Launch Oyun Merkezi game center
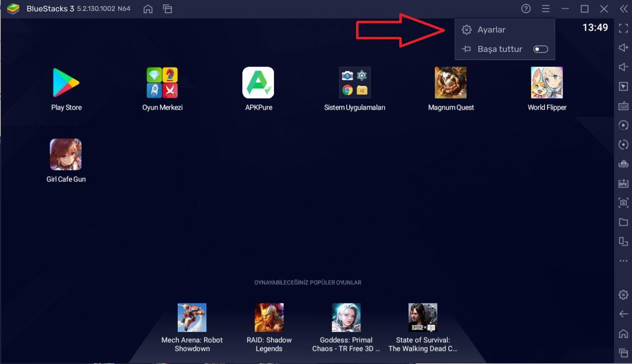 tap(162, 83)
